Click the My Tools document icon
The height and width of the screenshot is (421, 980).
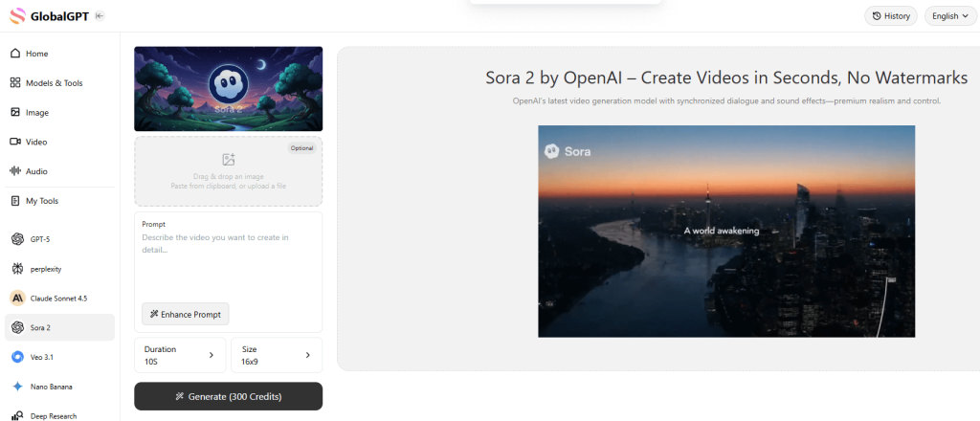(15, 201)
